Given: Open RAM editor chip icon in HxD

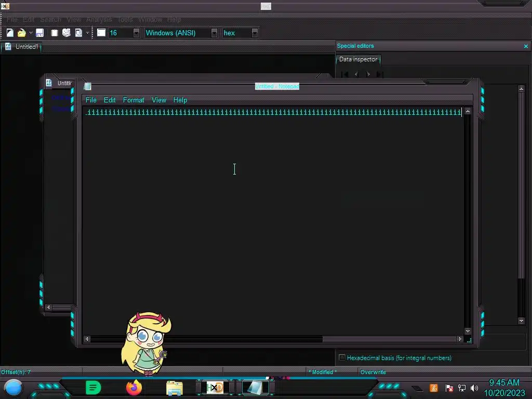Looking at the screenshot, I should [x=54, y=33].
